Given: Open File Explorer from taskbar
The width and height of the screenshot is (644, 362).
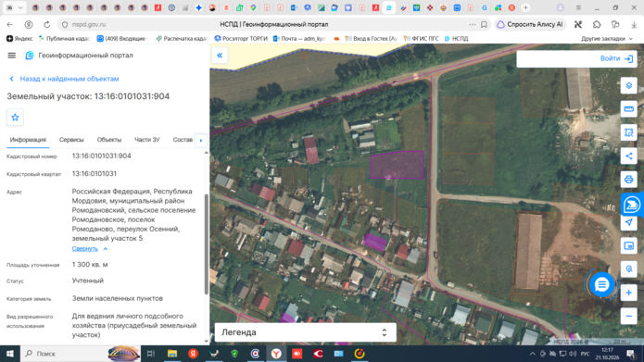Looking at the screenshot, I should click(x=172, y=354).
